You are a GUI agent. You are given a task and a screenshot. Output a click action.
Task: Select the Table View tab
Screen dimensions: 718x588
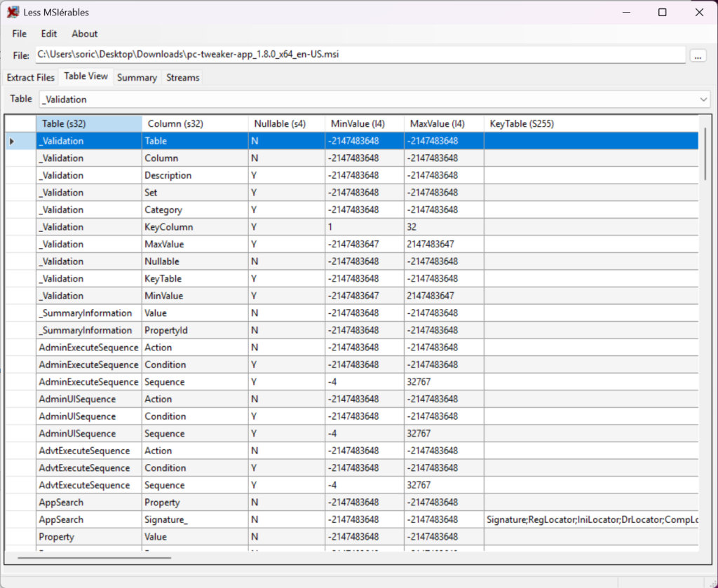coord(86,76)
